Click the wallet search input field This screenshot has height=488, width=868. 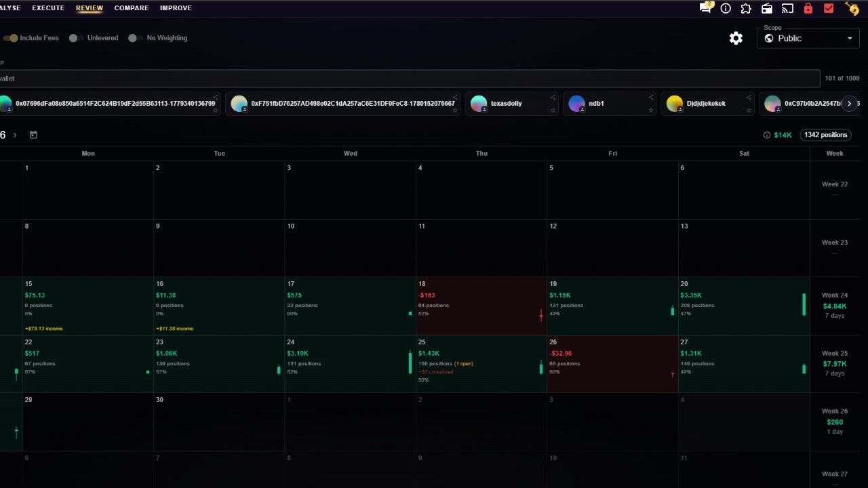point(410,79)
